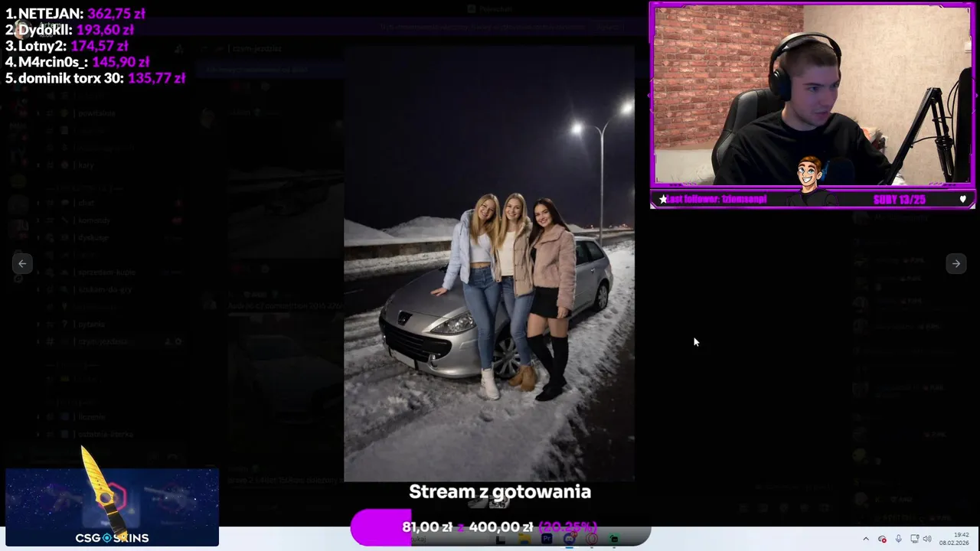Open Adobe Premiere Pro from the taskbar
This screenshot has height=551, width=980.
point(547,539)
